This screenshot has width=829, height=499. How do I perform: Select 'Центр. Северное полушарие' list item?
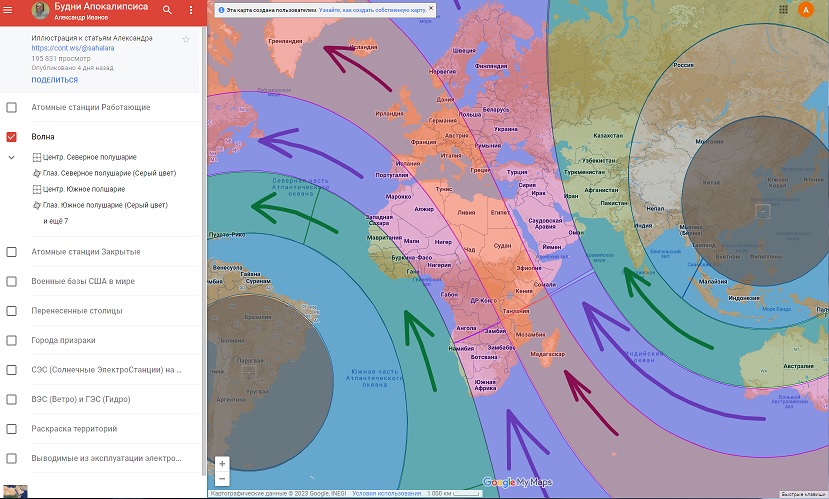click(90, 157)
